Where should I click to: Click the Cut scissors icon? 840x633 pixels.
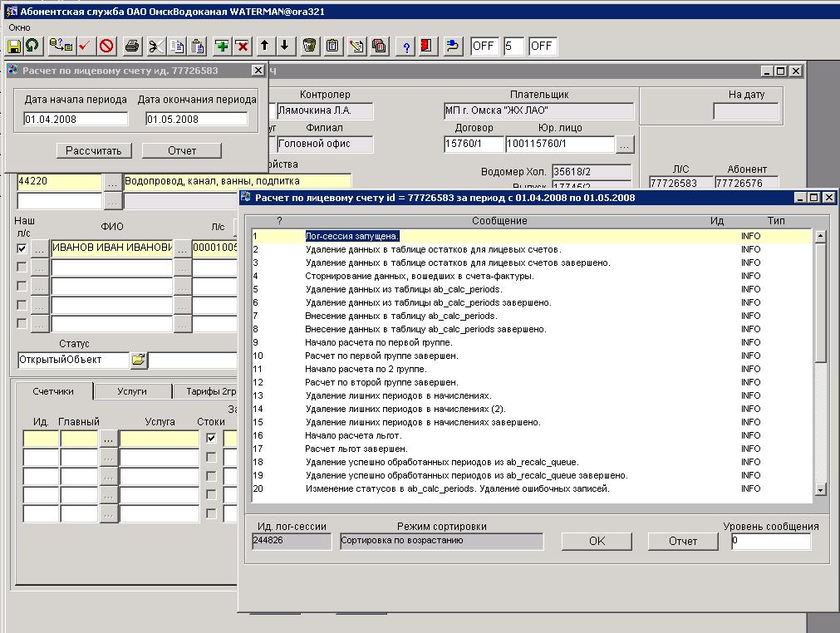click(x=155, y=46)
